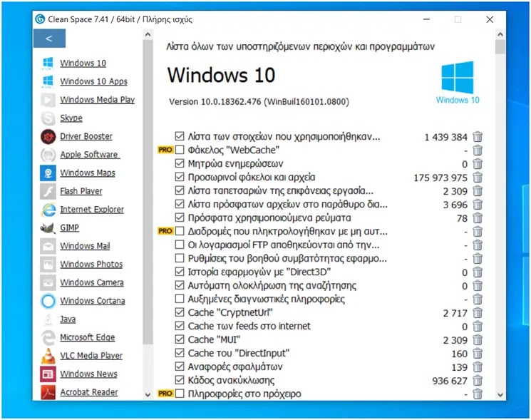Check Πληροφορίες στο πρόχειρο checkbox
Screen dimensions: 531x420
pyautogui.click(x=180, y=394)
